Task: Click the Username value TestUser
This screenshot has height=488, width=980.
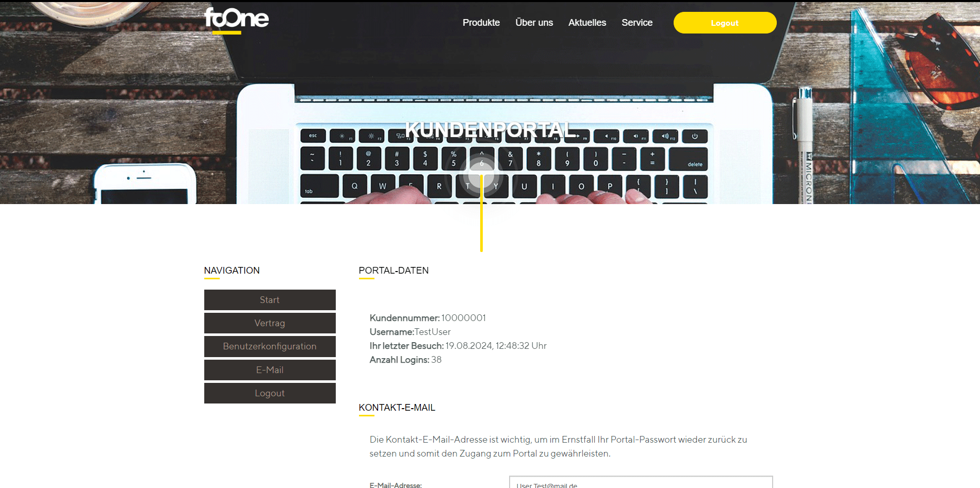Action: click(433, 332)
